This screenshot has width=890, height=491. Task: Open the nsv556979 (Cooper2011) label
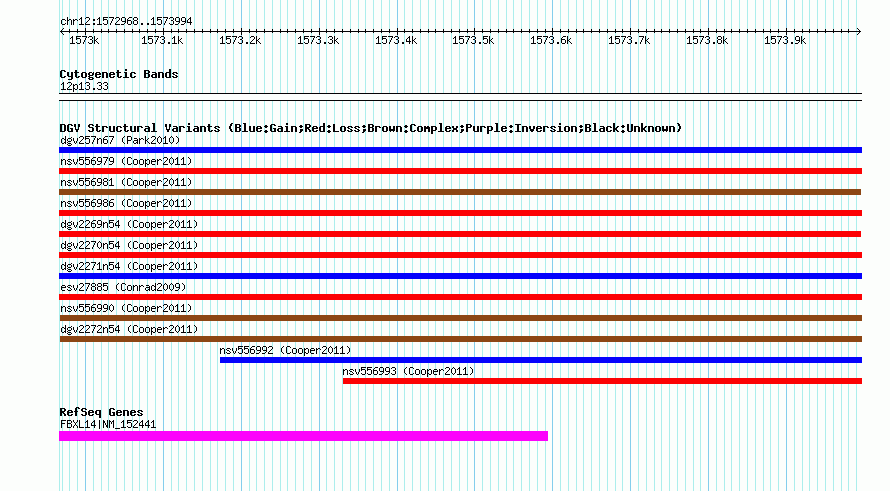click(x=126, y=161)
